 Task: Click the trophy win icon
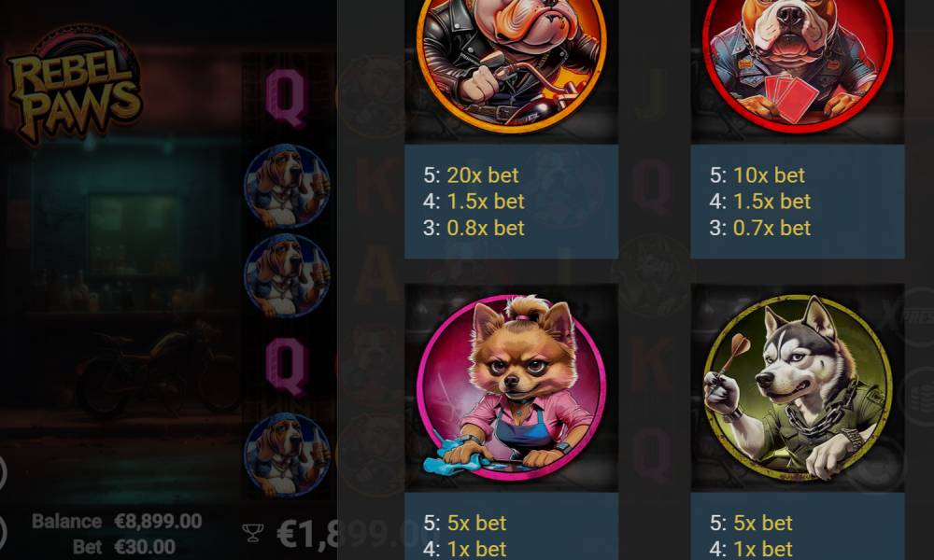pyautogui.click(x=253, y=533)
